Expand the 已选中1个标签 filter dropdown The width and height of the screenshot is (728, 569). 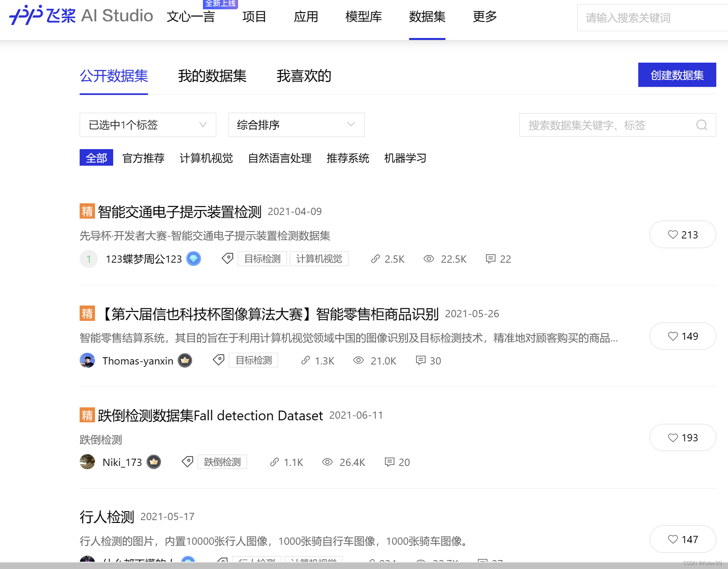(148, 125)
